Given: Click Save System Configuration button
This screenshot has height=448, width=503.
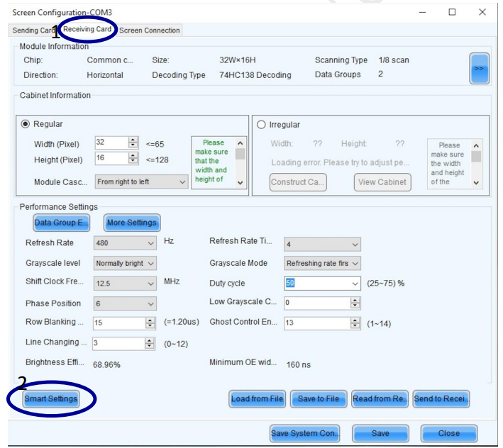Looking at the screenshot, I should coord(305,433).
